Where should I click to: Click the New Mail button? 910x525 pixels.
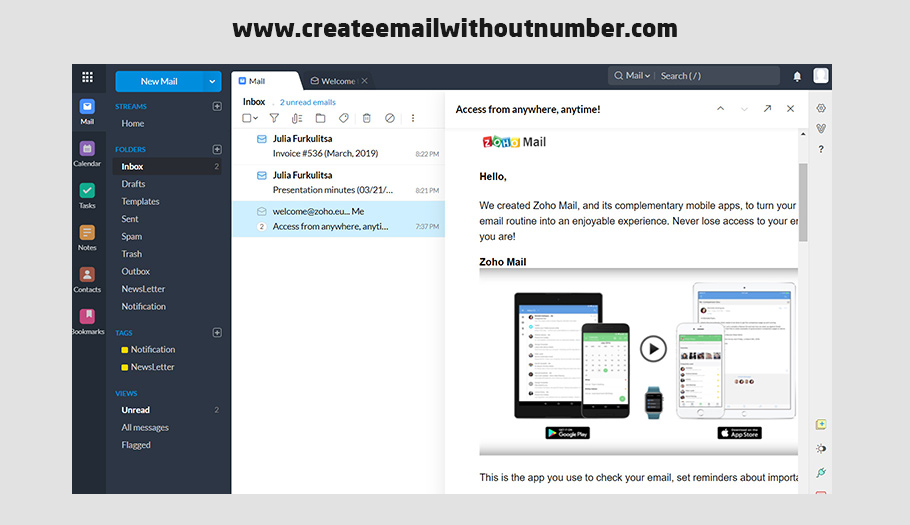[x=159, y=82]
